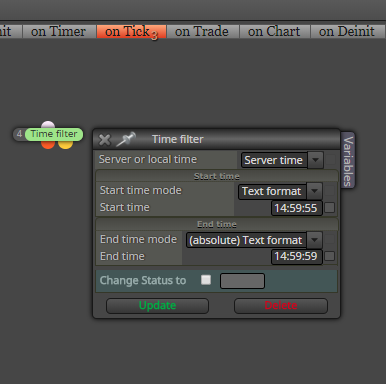
Task: Select the Time filter block node
Action: pos(54,134)
